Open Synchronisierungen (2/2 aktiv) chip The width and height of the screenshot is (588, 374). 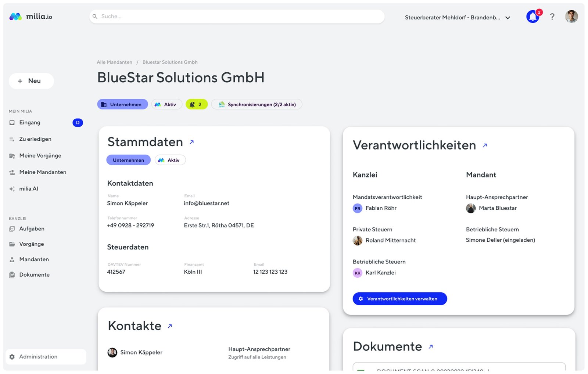tap(257, 104)
